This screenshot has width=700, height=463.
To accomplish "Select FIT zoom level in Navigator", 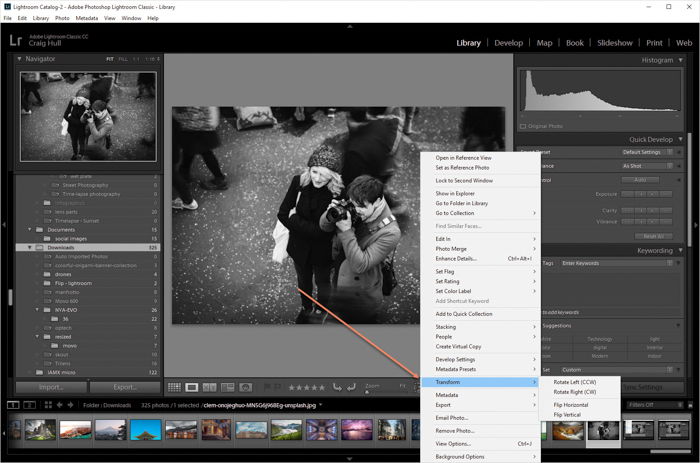I will click(110, 59).
